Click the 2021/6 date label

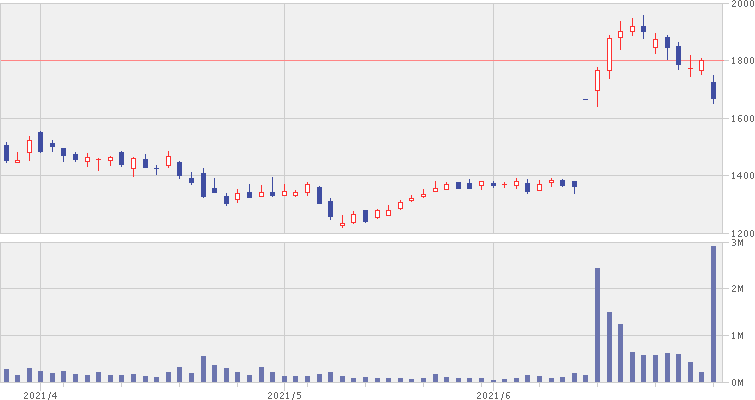tap(495, 395)
